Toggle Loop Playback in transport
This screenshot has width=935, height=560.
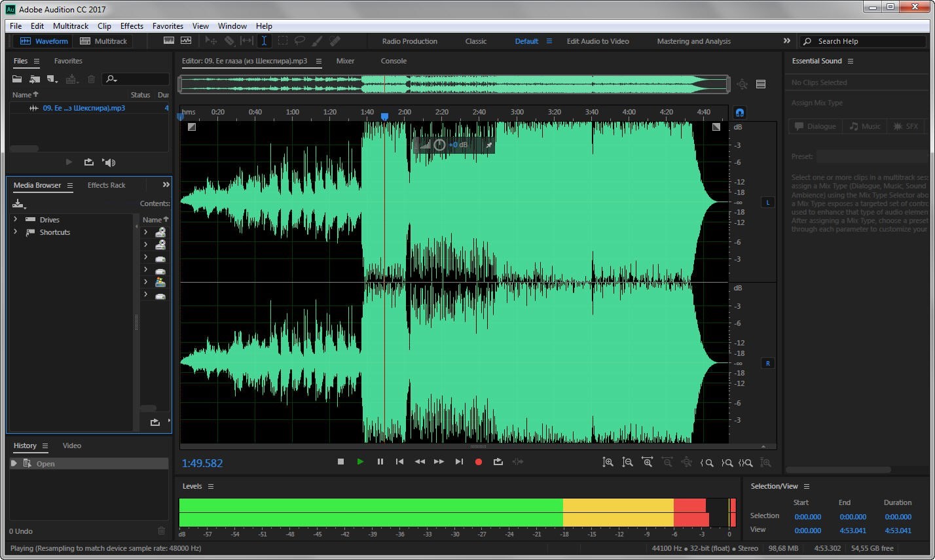498,462
